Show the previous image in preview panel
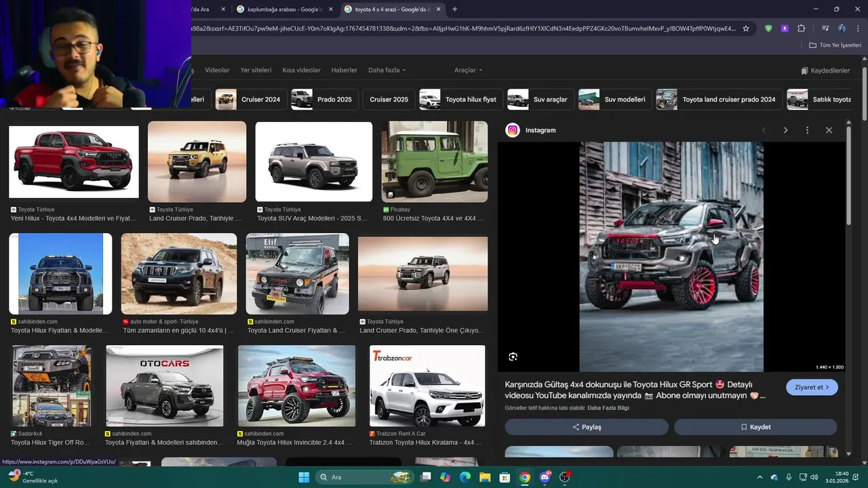The image size is (868, 488). coord(764,130)
